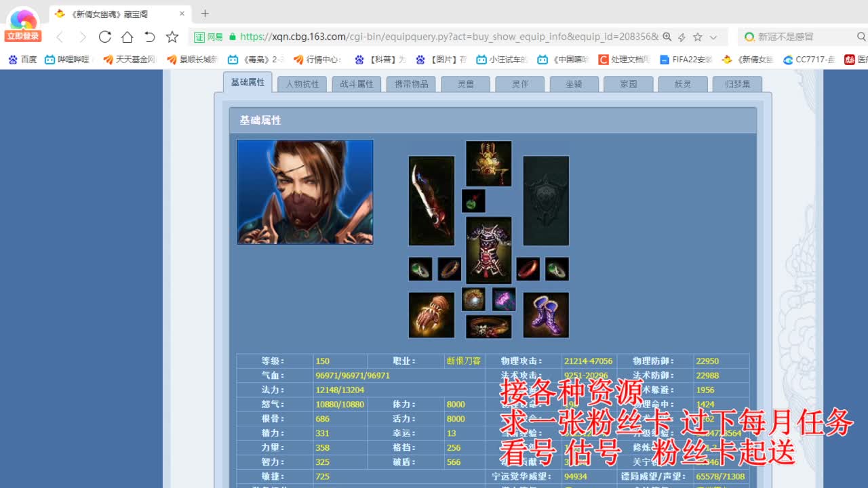Viewport: 868px width, 488px height.
Task: Click the 镖局威望/声望 value 65578/71308
Action: [720, 476]
